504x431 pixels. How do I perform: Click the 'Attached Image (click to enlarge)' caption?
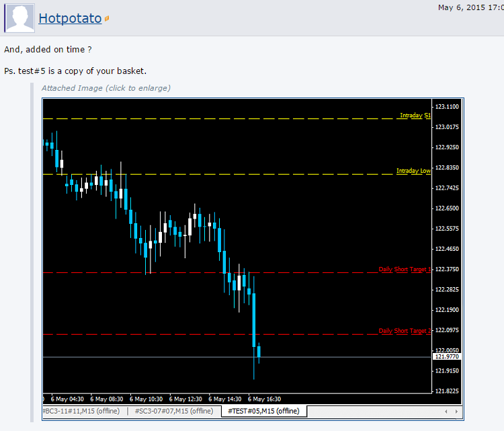coord(106,88)
